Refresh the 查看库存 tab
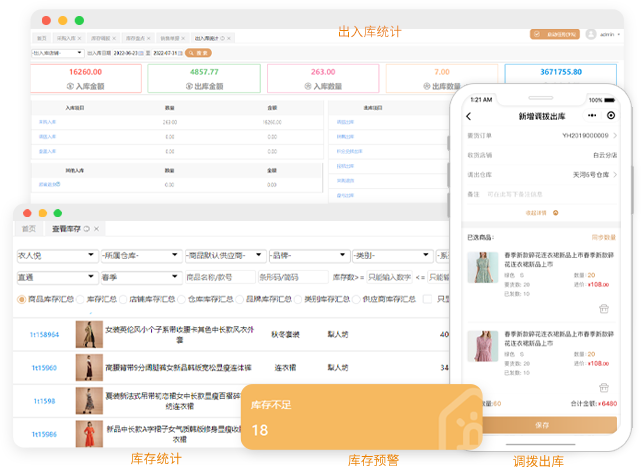This screenshot has width=641, height=467. (88, 229)
